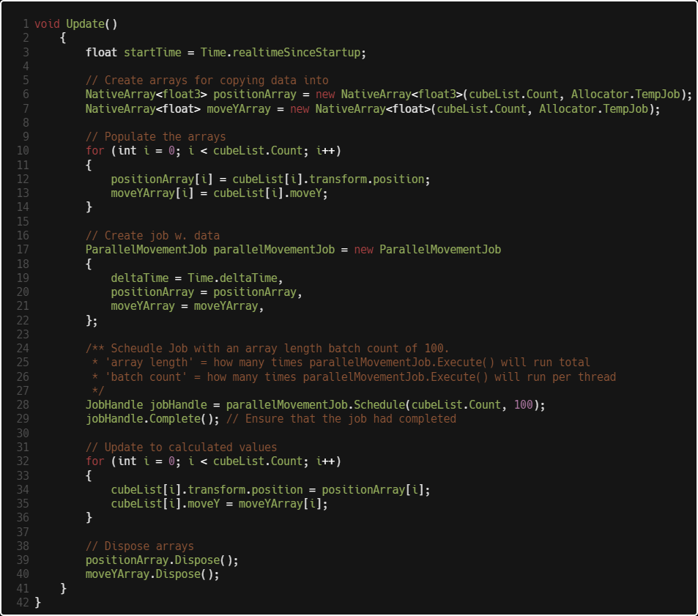Click positionArray[i] assignment on line 12
Screen dimensions: 698x616
pos(162,179)
